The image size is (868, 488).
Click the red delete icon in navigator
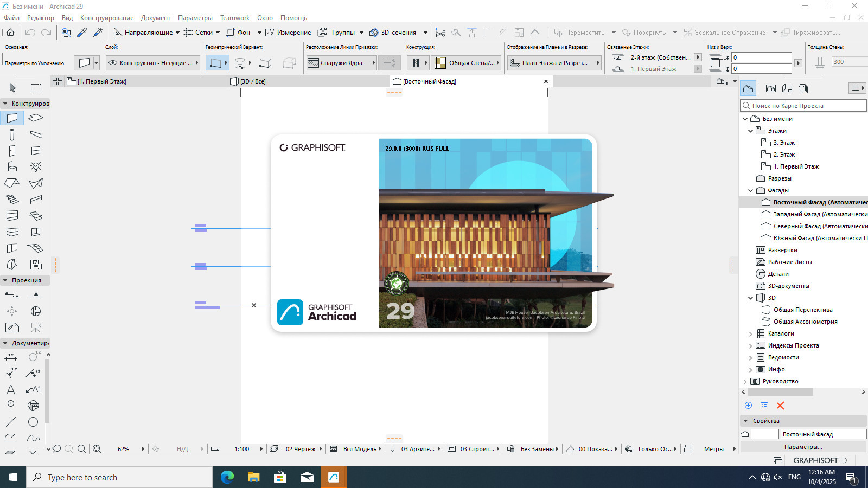coord(781,406)
